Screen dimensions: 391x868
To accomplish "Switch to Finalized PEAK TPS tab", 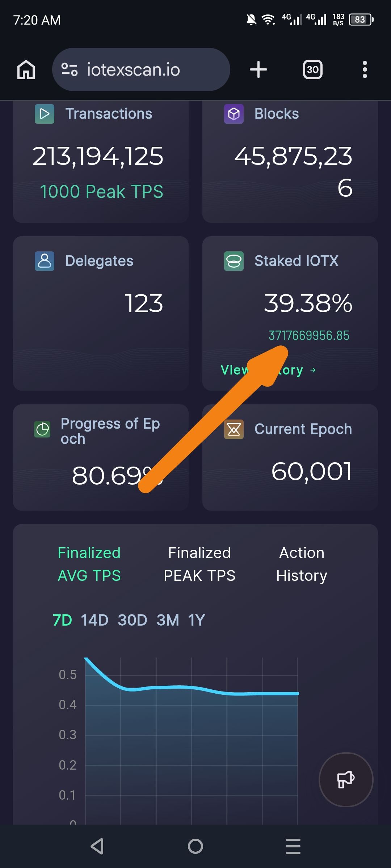I will 199,564.
